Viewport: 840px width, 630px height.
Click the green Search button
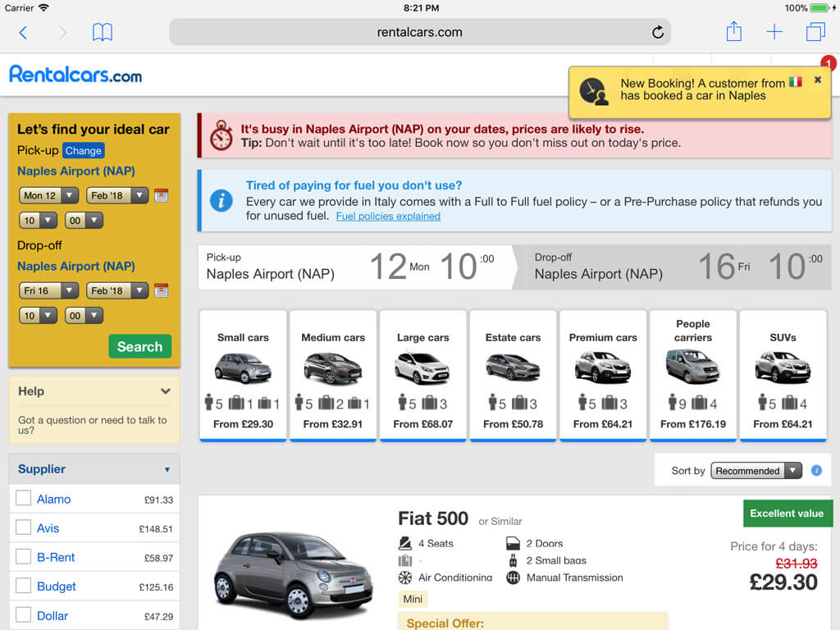(x=139, y=346)
